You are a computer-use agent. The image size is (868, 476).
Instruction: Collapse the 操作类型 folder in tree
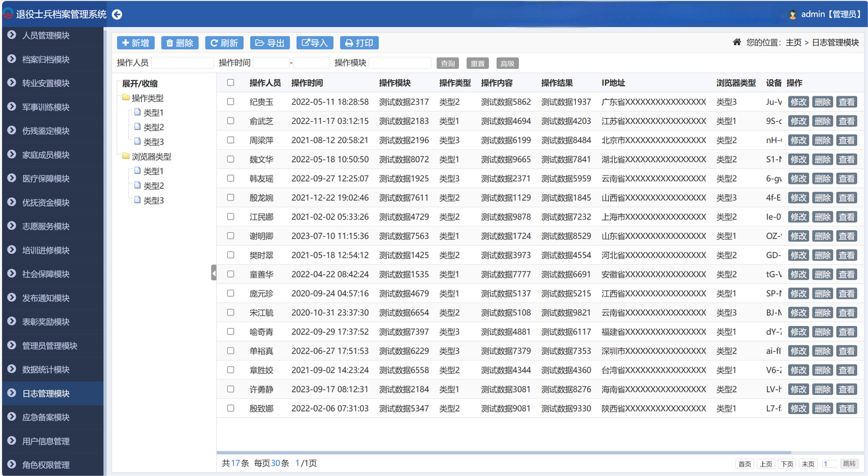pos(126,98)
